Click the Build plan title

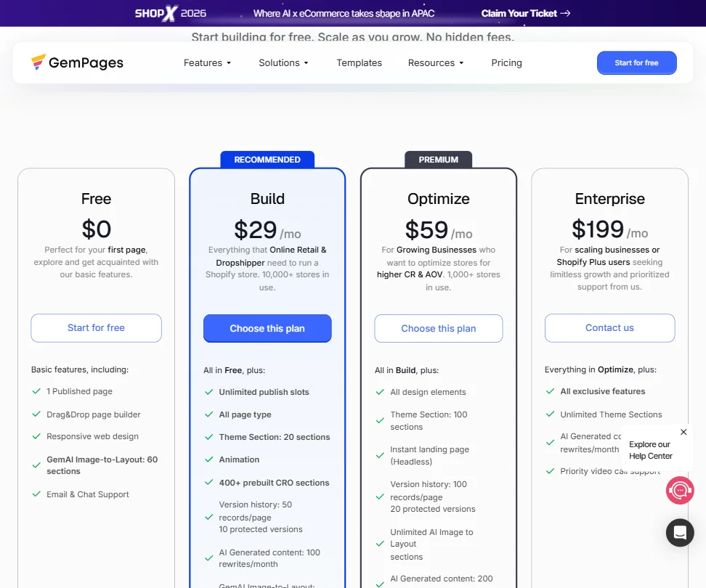coord(267,199)
